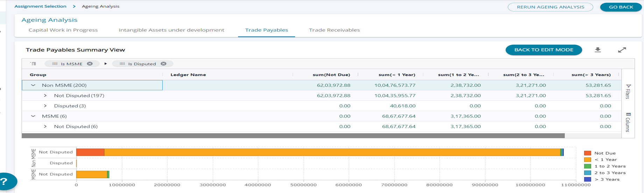Click Back to Edit Mode button

pos(544,50)
